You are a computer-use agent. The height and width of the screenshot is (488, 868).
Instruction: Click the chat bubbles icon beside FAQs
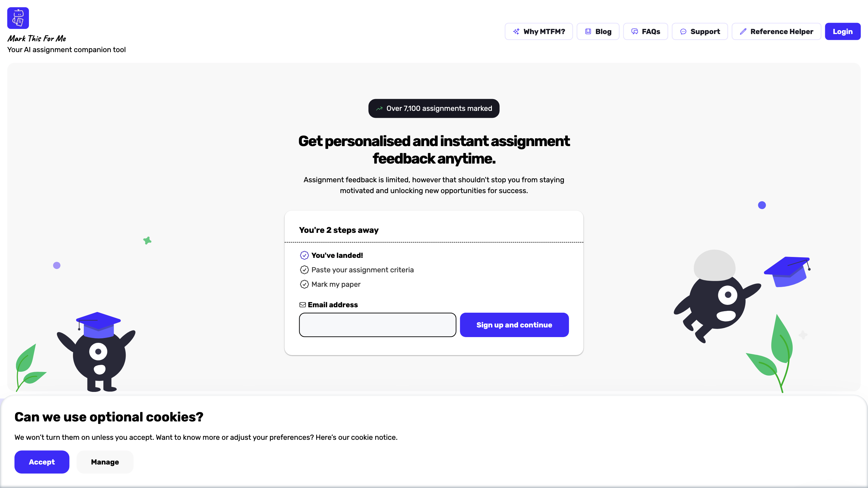(634, 32)
